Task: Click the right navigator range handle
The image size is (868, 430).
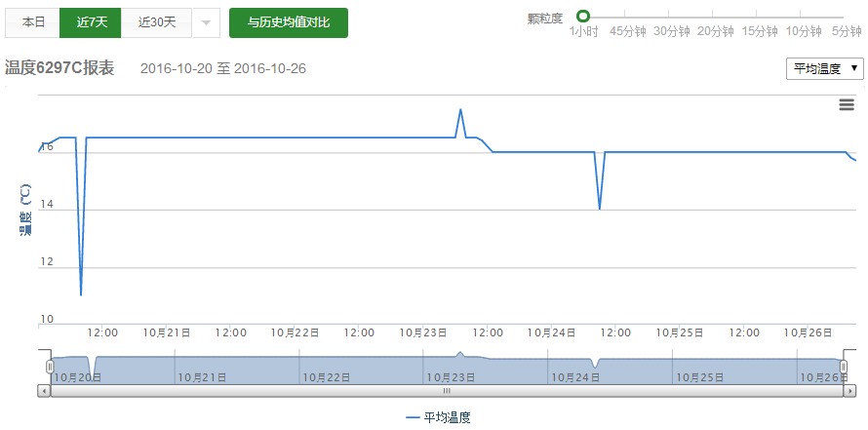Action: coord(845,365)
